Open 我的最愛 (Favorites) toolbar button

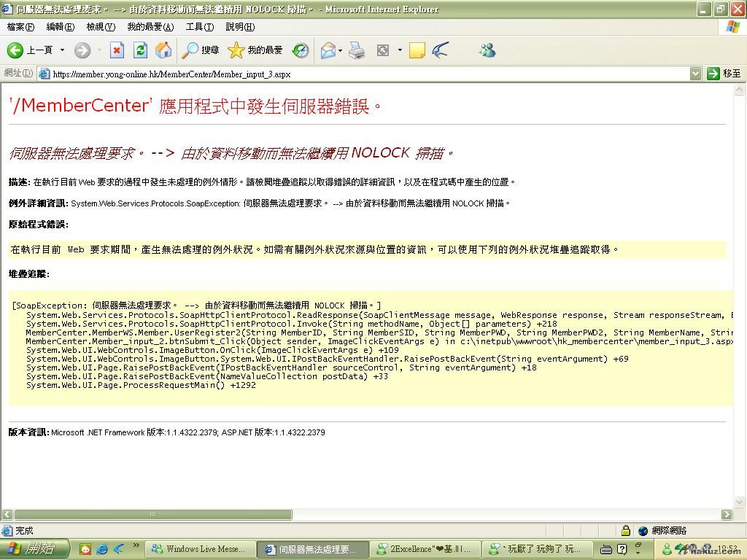click(255, 50)
